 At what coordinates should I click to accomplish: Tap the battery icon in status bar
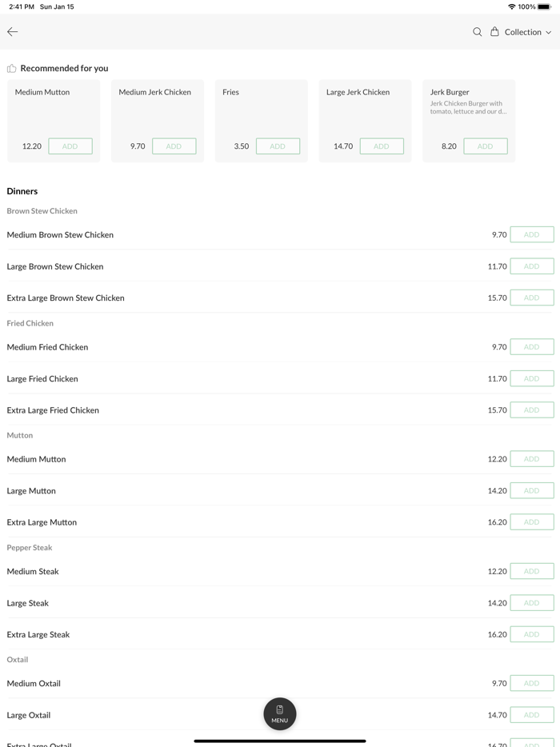(x=544, y=6)
